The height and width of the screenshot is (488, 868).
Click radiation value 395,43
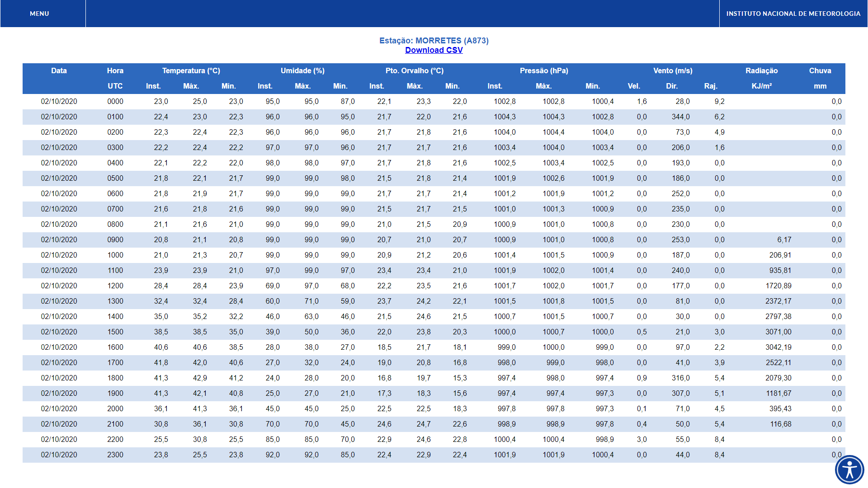[x=780, y=408]
